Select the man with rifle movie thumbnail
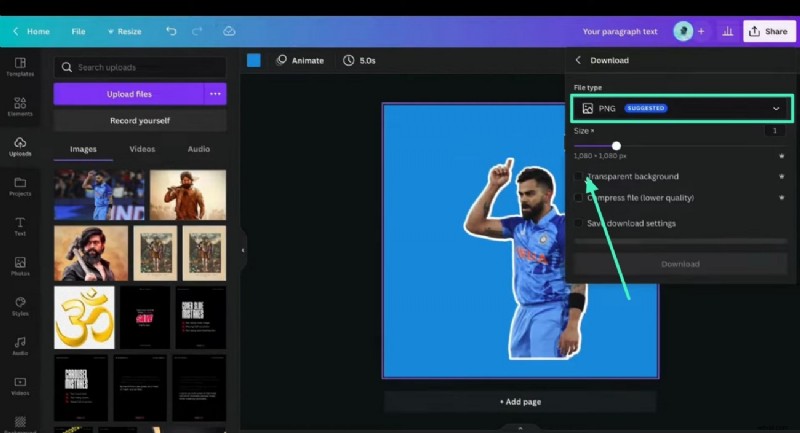This screenshot has height=433, width=800. (x=188, y=195)
